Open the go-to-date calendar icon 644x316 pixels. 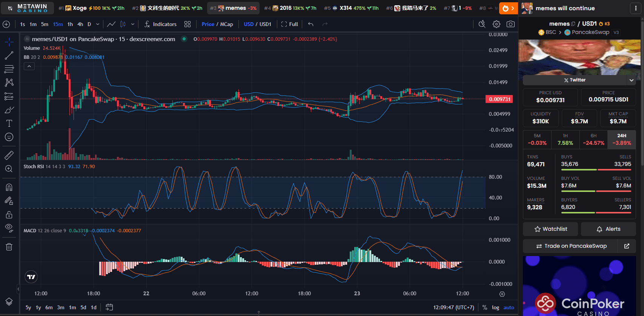(x=109, y=307)
